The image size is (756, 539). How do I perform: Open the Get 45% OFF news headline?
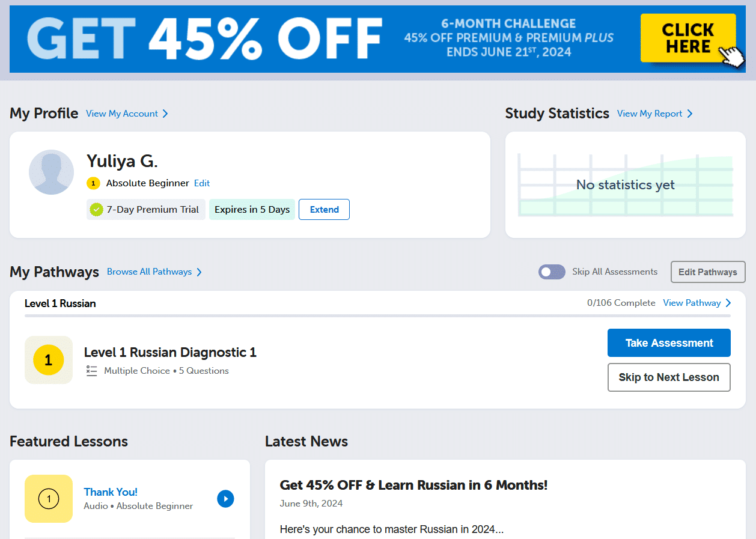point(413,485)
